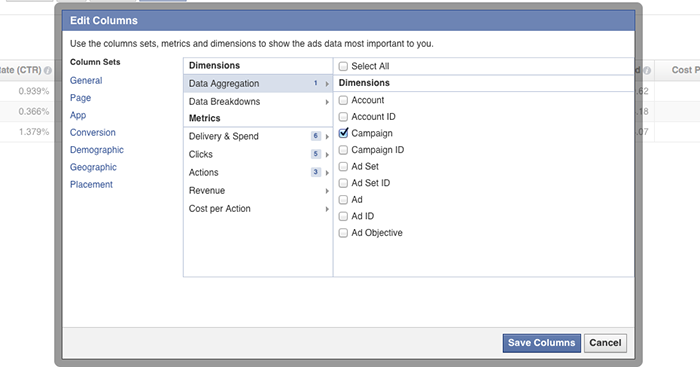700x367 pixels.
Task: Check the Ad ID checkbox
Action: point(343,217)
